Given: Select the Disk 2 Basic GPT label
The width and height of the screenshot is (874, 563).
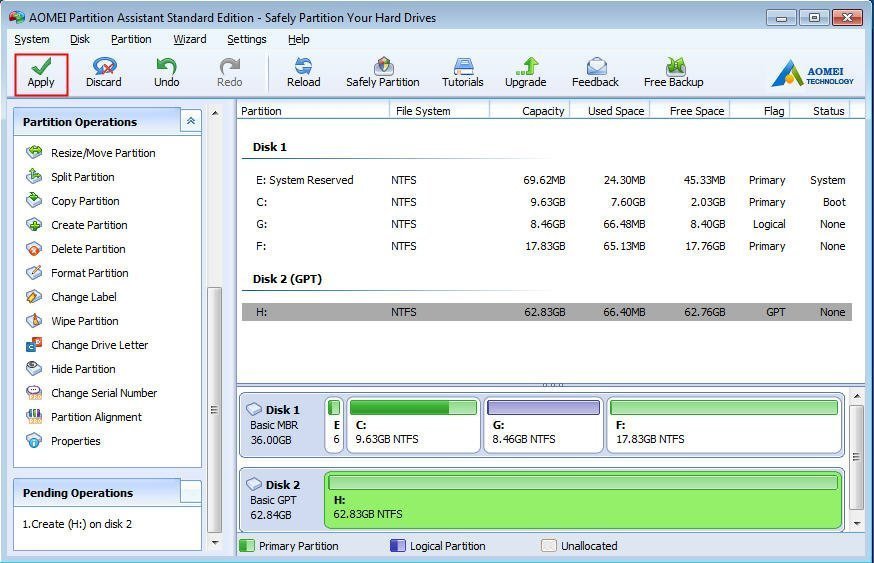Looking at the screenshot, I should (x=281, y=499).
